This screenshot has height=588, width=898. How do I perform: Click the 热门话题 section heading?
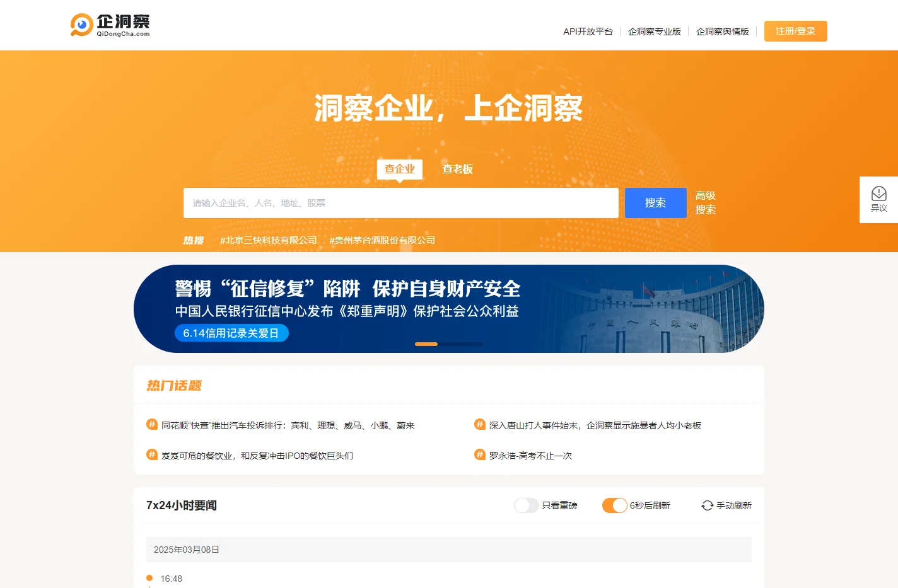(x=174, y=385)
